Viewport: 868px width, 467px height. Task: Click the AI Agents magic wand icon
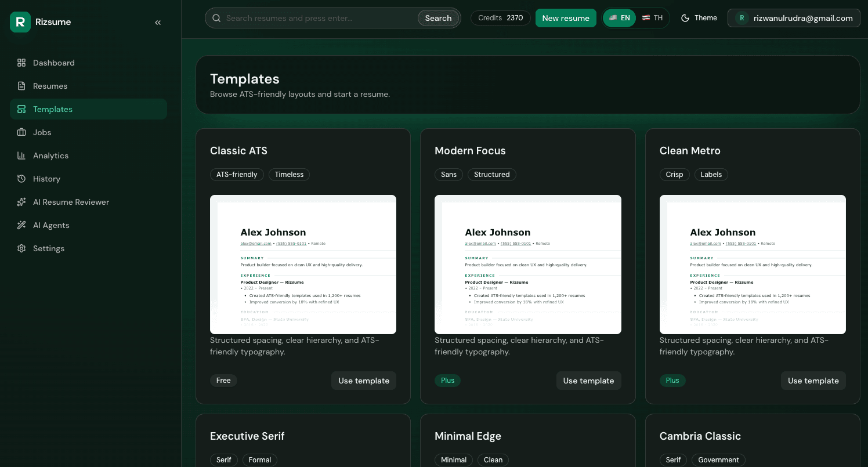[x=21, y=225]
